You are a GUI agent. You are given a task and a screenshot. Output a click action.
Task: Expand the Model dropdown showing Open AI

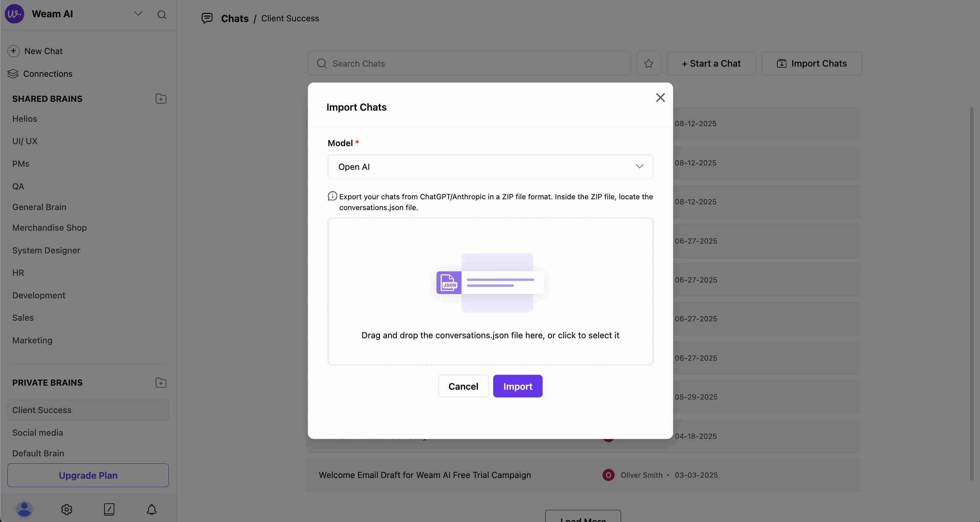(490, 167)
